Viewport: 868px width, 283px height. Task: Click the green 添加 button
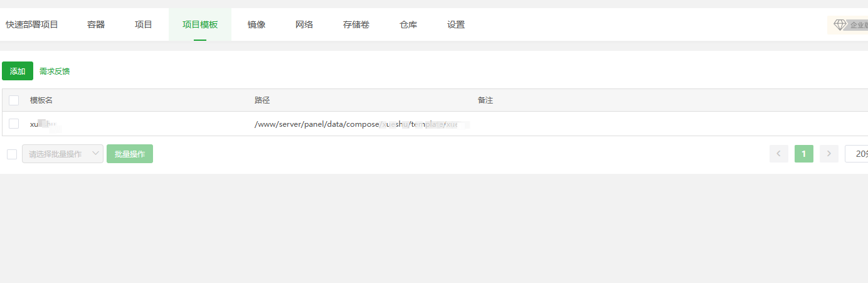tap(18, 71)
